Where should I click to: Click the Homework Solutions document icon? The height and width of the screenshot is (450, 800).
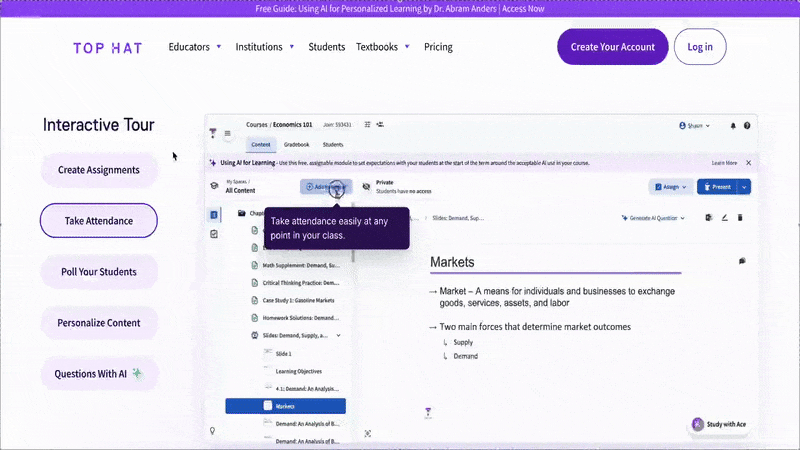pyautogui.click(x=255, y=317)
